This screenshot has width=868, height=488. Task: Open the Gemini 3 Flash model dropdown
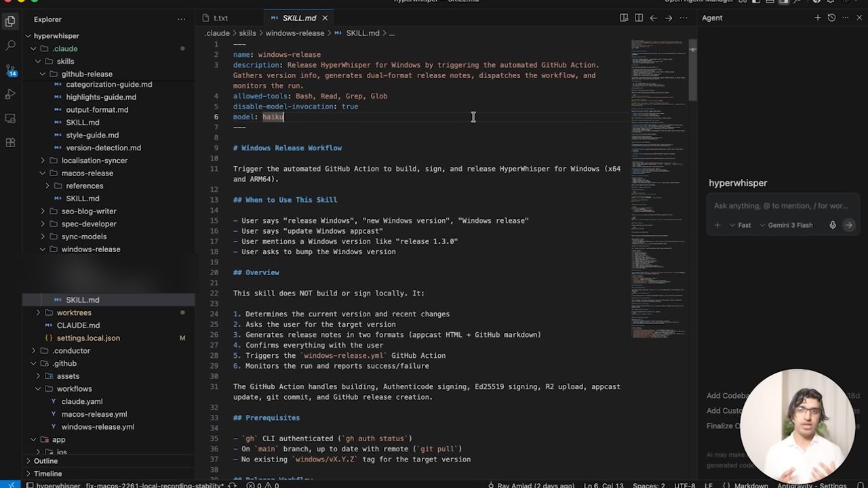pos(786,225)
